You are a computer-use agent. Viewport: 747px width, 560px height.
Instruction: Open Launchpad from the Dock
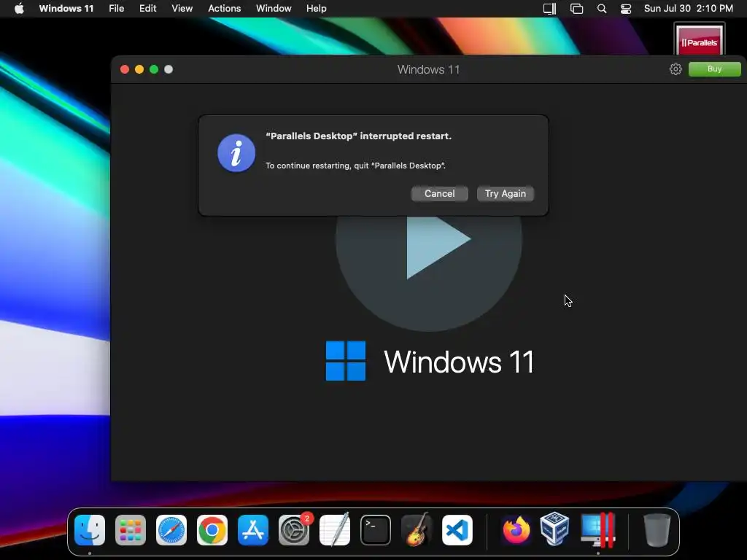(131, 530)
